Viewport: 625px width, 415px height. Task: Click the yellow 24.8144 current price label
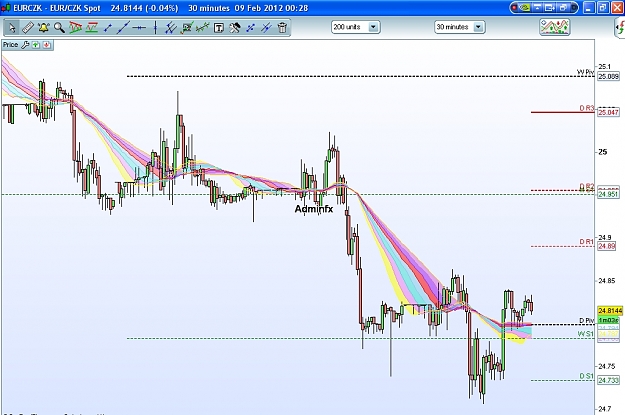[610, 311]
